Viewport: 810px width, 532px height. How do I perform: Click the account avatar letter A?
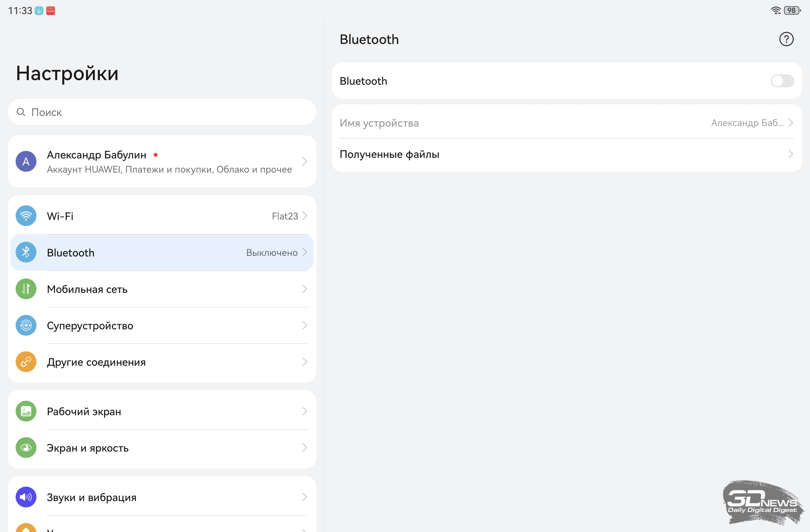26,161
